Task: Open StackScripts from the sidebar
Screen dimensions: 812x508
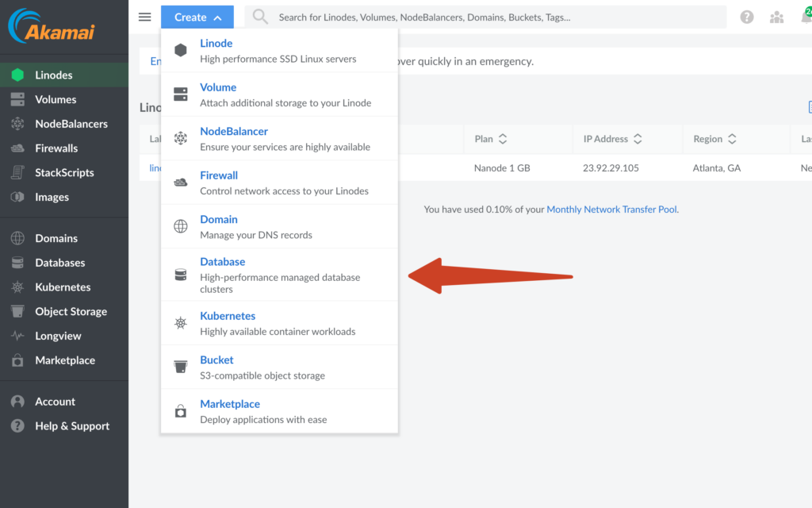Action: tap(64, 172)
